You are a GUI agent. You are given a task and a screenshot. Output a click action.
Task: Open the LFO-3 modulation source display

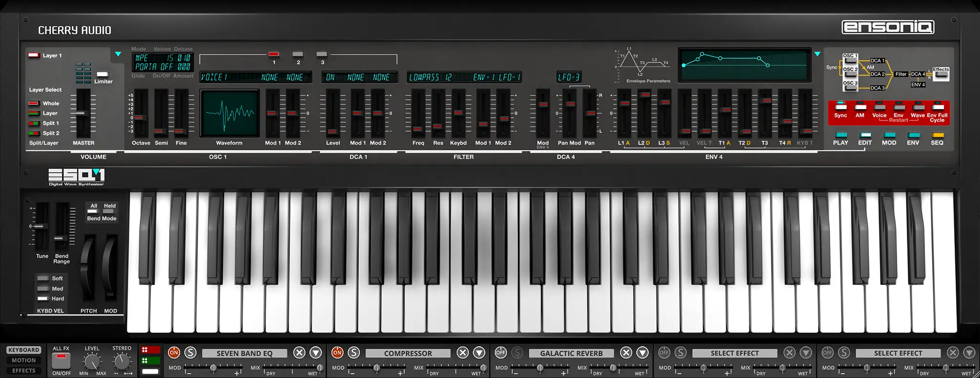(569, 77)
